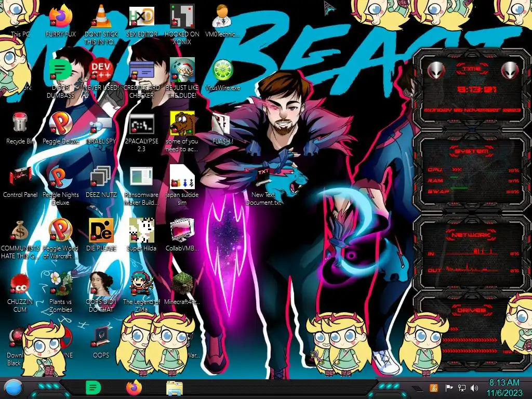The width and height of the screenshot is (532, 399).
Task: Open Control Panel desktop icon
Action: (x=20, y=181)
